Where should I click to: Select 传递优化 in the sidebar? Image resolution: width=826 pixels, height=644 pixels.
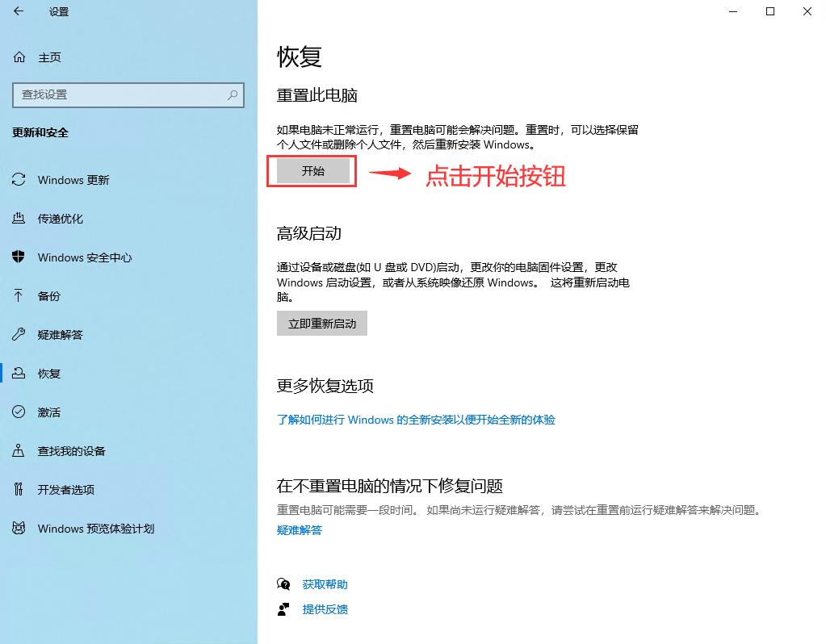(x=61, y=219)
